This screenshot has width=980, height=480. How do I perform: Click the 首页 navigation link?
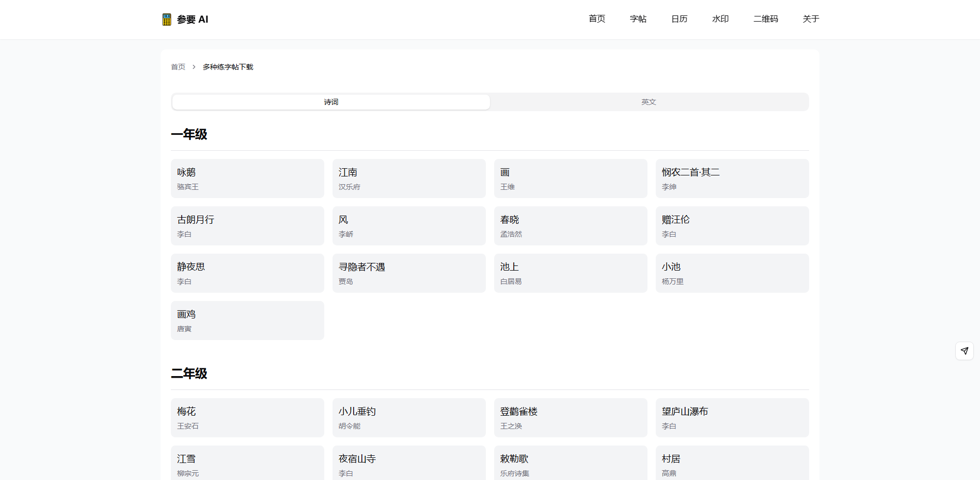[x=597, y=19]
